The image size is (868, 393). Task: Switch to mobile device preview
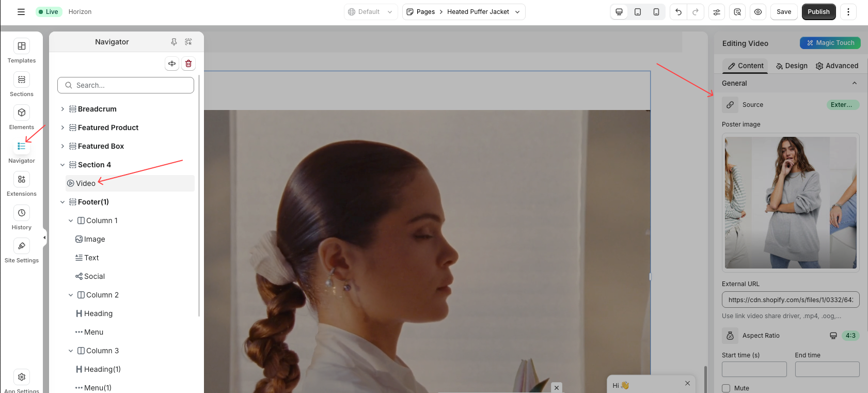click(656, 12)
